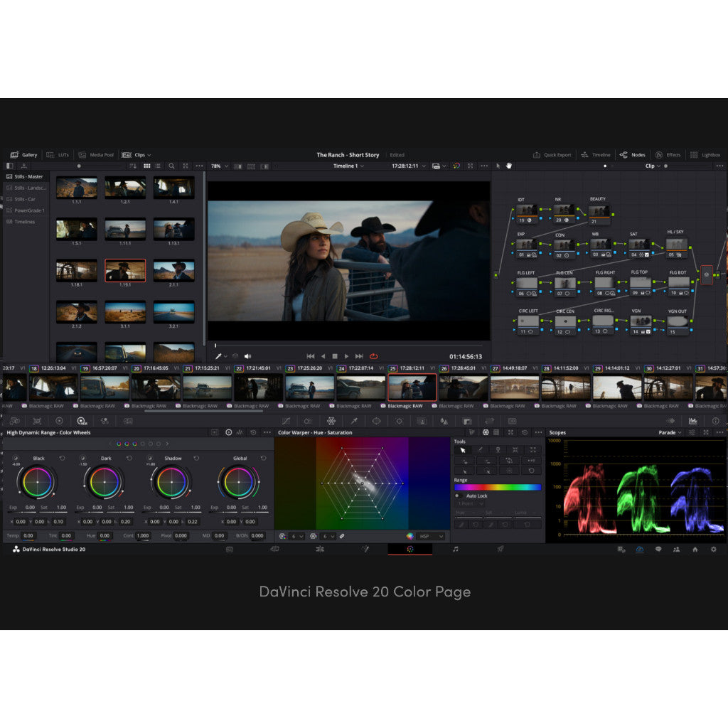This screenshot has width=728, height=728.
Task: Open the Timeline 1 dropdown
Action: pyautogui.click(x=348, y=166)
